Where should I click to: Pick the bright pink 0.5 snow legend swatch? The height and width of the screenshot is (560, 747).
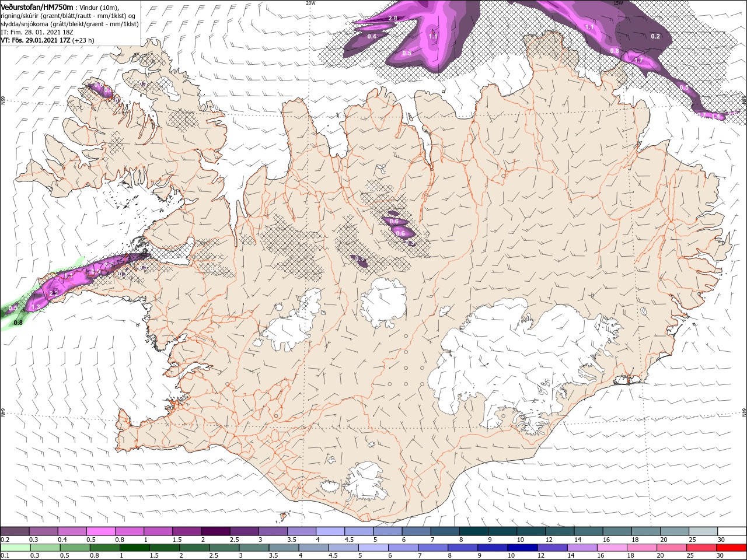[100, 531]
